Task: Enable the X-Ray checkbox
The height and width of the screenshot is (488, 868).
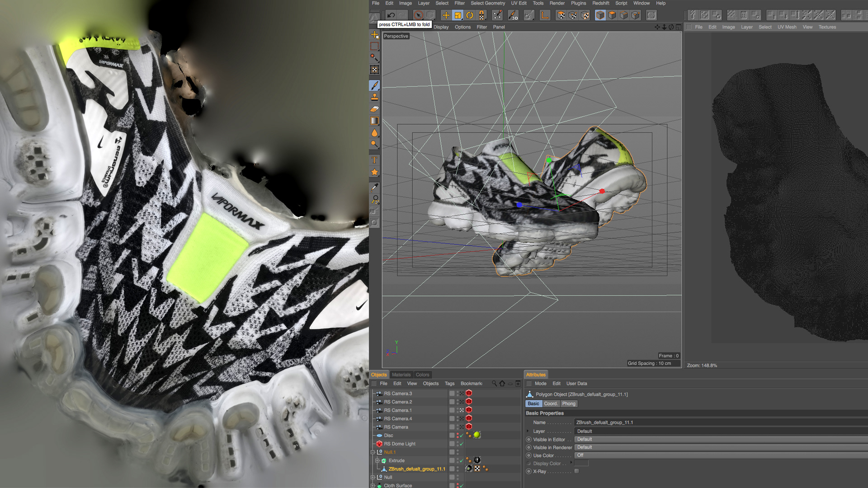Action: [576, 471]
